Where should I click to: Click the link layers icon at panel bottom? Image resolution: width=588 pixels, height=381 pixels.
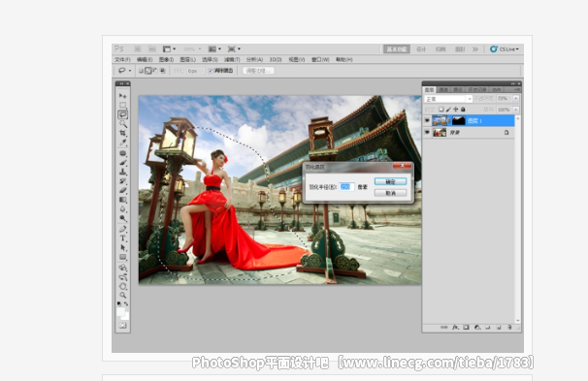pos(444,327)
